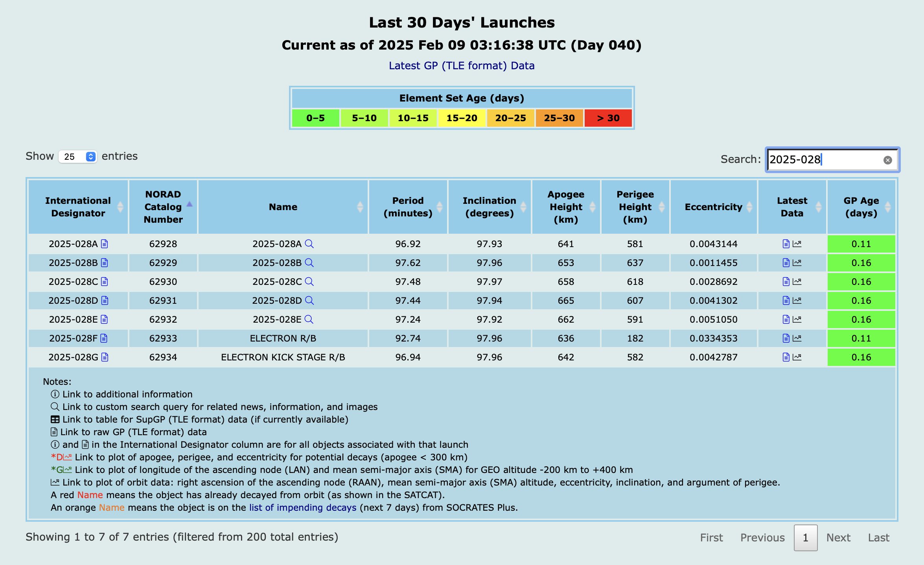This screenshot has width=924, height=565.
Task: Sort by GP Age (days) column
Action: (861, 207)
